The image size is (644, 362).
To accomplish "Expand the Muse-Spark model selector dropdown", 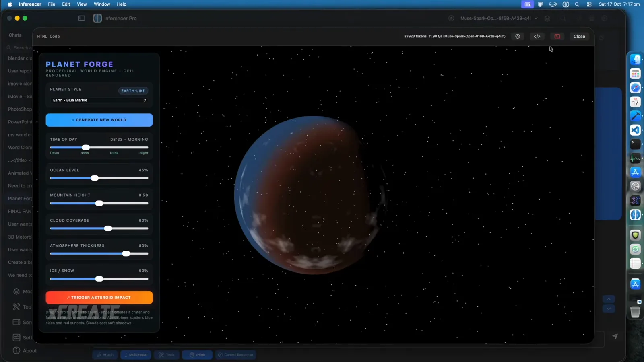I will pyautogui.click(x=499, y=18).
